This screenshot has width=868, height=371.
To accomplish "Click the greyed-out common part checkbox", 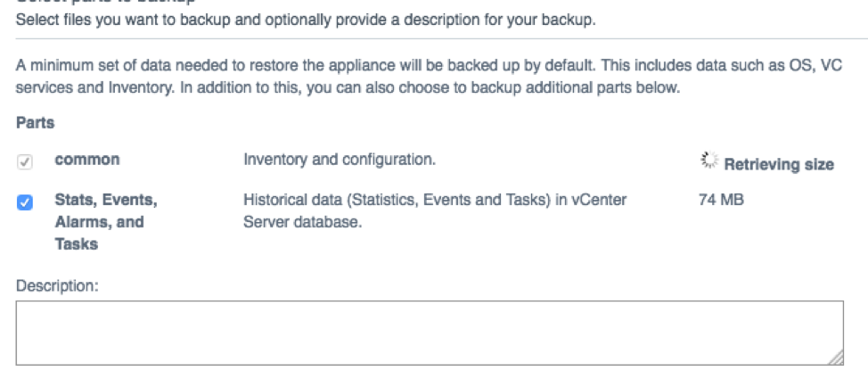I will click(x=25, y=163).
